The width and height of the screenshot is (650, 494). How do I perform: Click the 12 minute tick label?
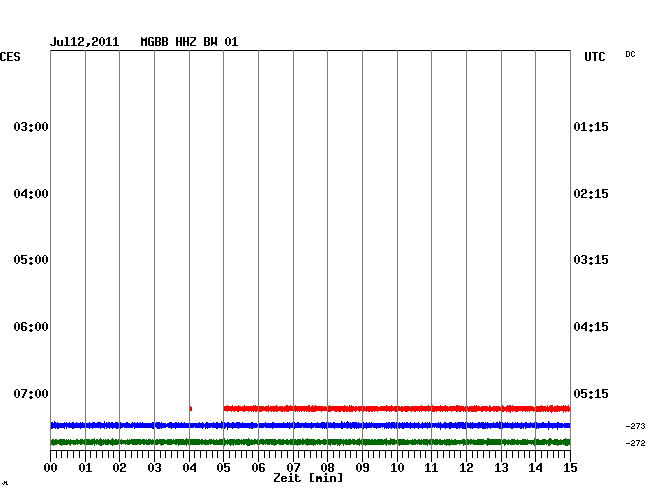click(x=466, y=468)
